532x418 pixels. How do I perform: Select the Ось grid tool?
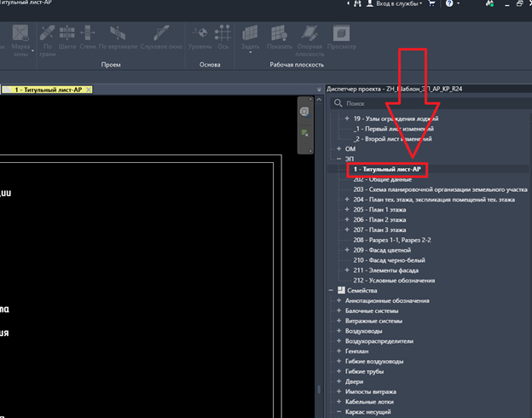223,38
